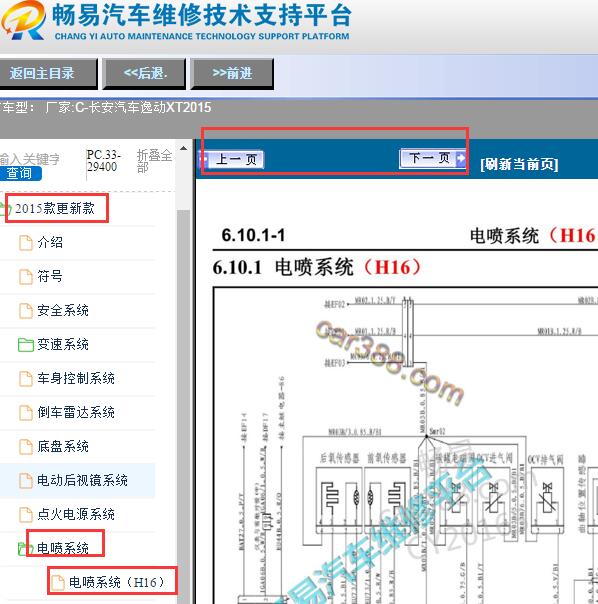The height and width of the screenshot is (604, 598).
Task: Collapse the 电喷系统 folder
Action: [63, 548]
